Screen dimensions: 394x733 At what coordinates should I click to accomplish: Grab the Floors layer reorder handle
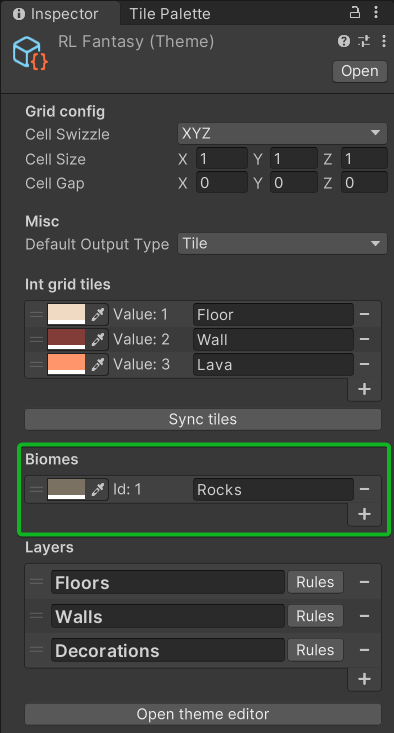coord(36,582)
